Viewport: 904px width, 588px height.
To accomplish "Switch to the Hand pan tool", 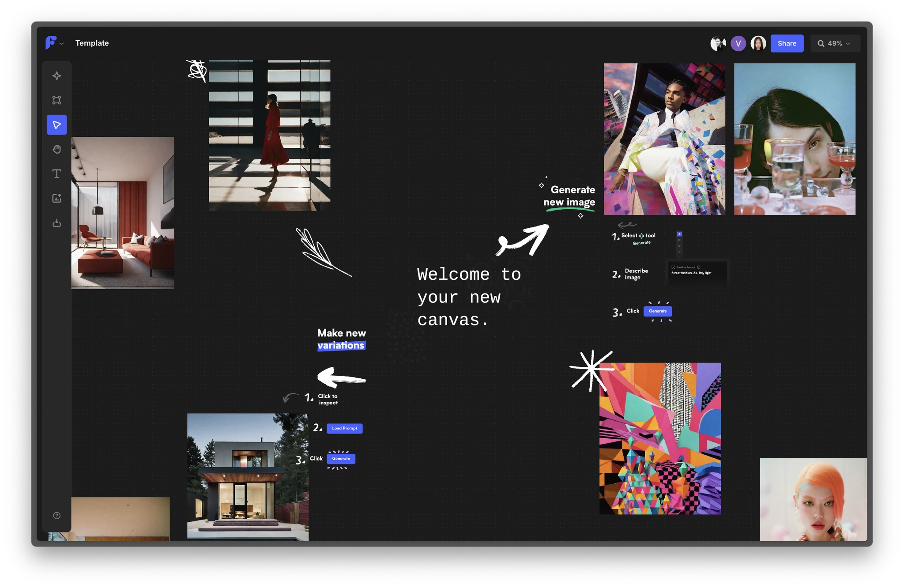I will [56, 149].
